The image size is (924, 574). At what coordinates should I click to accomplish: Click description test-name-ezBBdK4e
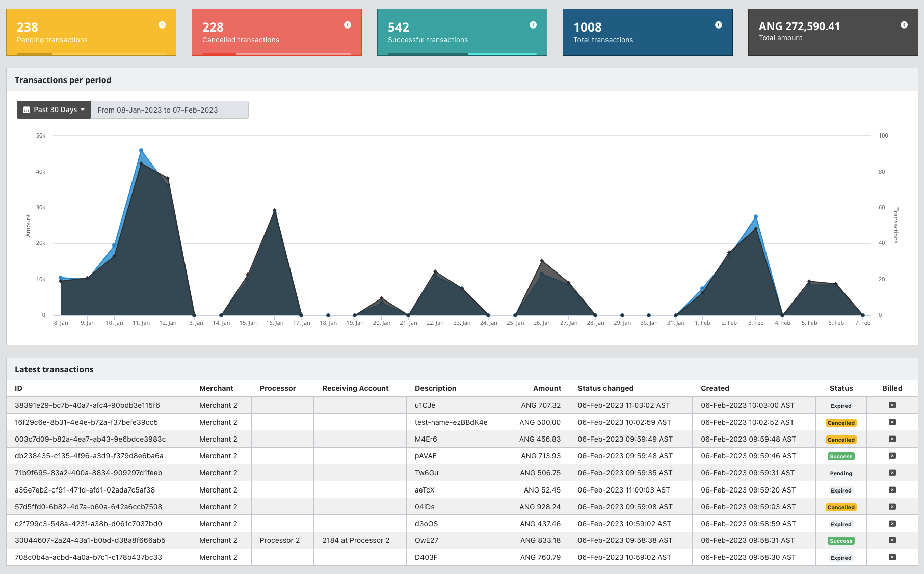pyautogui.click(x=451, y=422)
